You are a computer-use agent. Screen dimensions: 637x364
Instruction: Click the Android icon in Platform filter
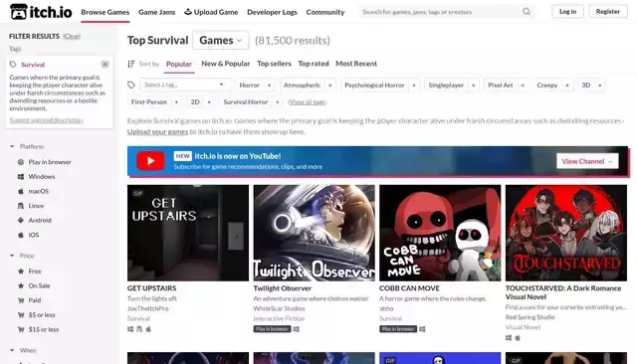click(x=21, y=221)
